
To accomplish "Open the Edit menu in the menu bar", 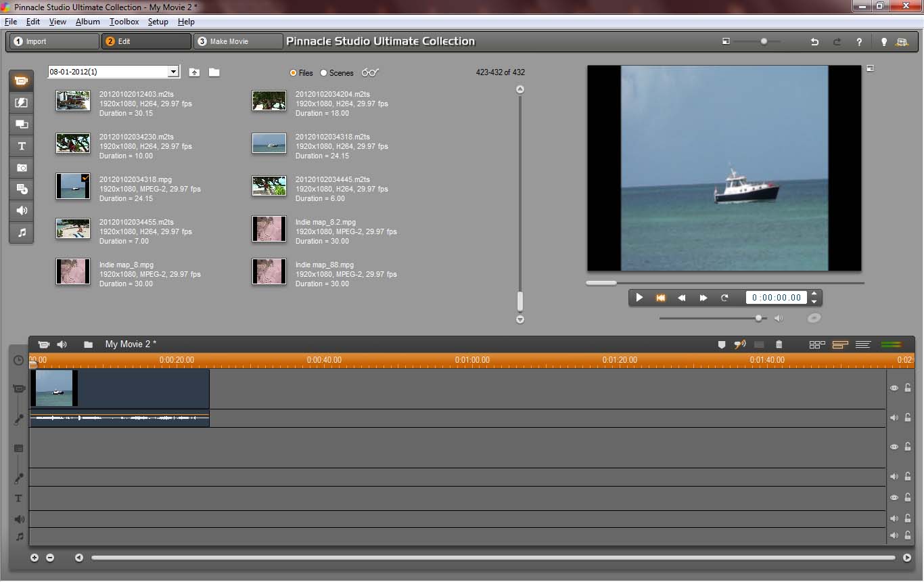I will pos(32,22).
